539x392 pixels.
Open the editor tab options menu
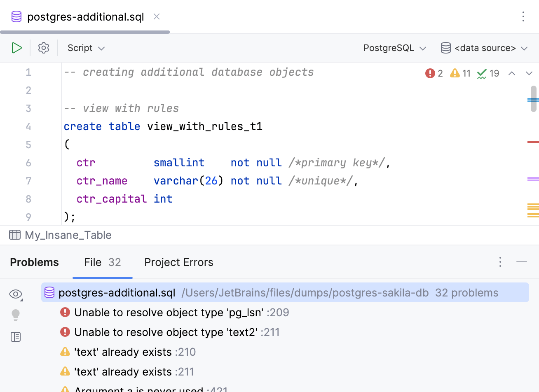coord(523,16)
